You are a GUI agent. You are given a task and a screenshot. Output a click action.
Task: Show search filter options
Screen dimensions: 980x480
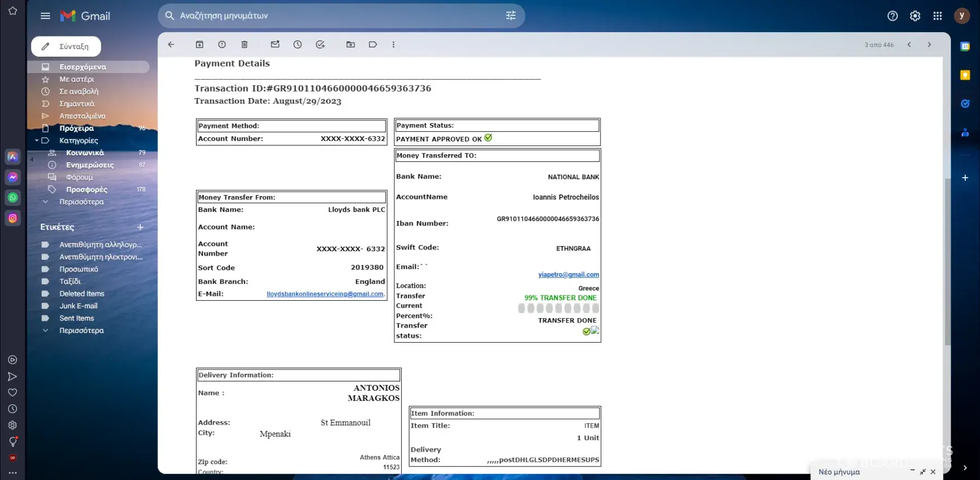(511, 16)
